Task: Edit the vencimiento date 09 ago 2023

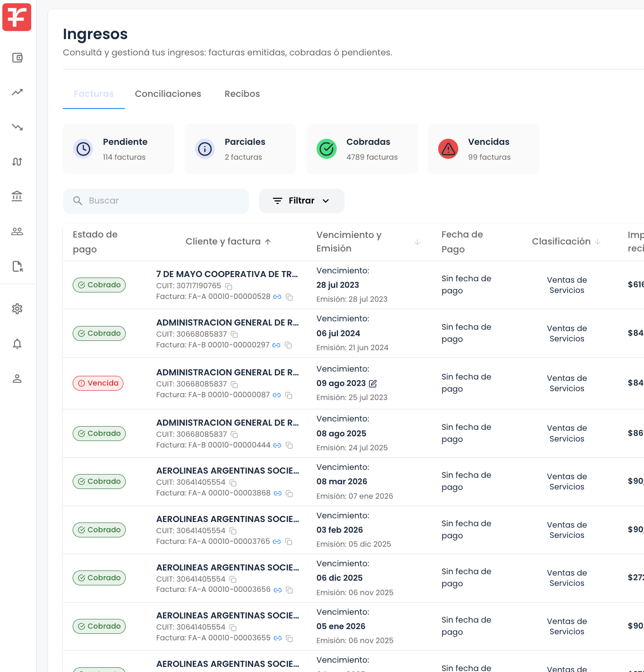Action: coord(373,383)
